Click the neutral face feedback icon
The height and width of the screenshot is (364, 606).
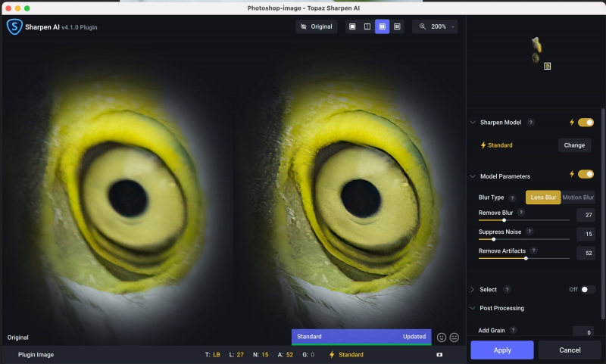[454, 338]
